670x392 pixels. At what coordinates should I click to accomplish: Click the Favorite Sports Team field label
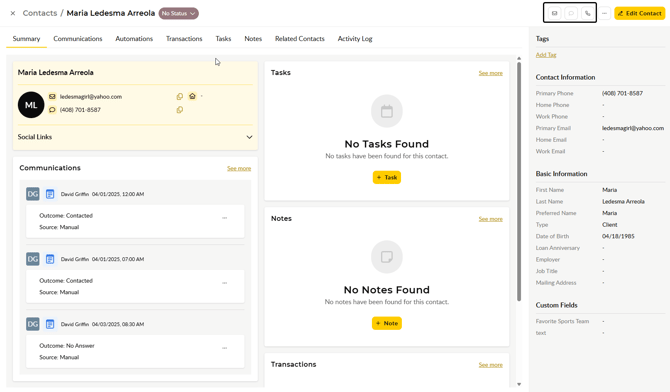(562, 321)
